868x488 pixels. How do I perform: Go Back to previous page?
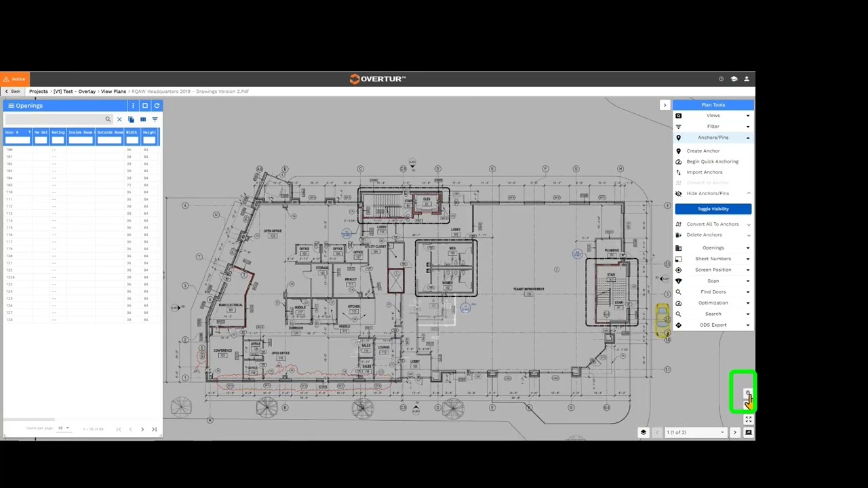(12, 91)
